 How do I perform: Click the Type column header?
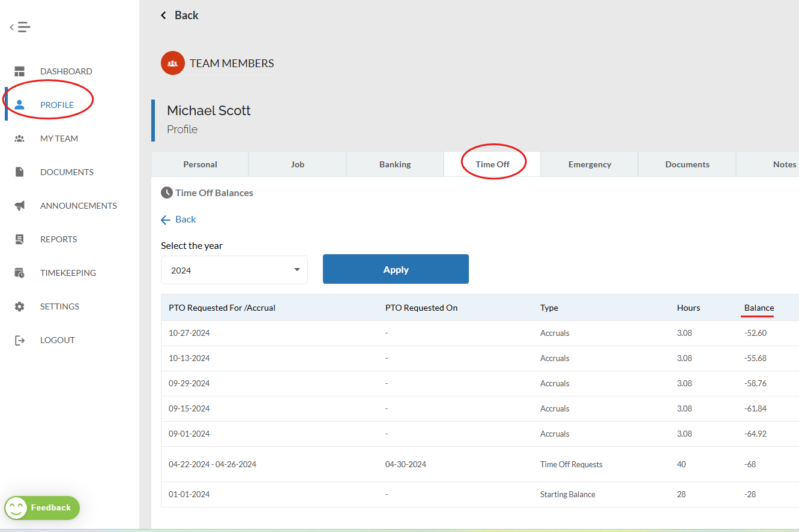tap(549, 308)
